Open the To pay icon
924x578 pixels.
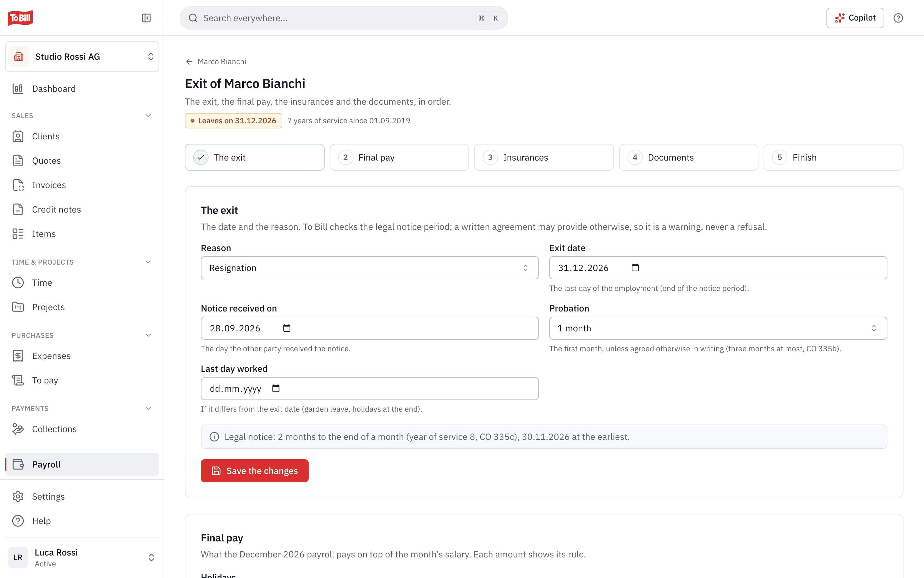coord(18,381)
